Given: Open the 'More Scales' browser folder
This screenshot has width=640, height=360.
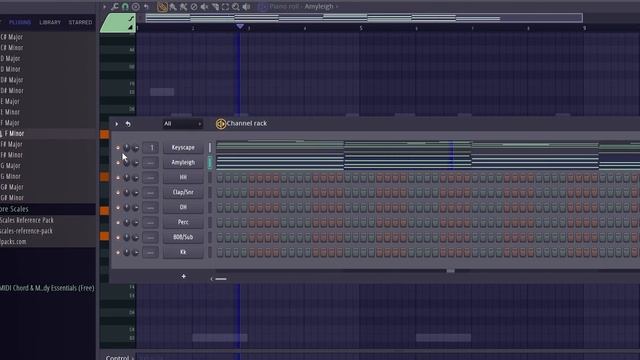Looking at the screenshot, I should click(14, 209).
